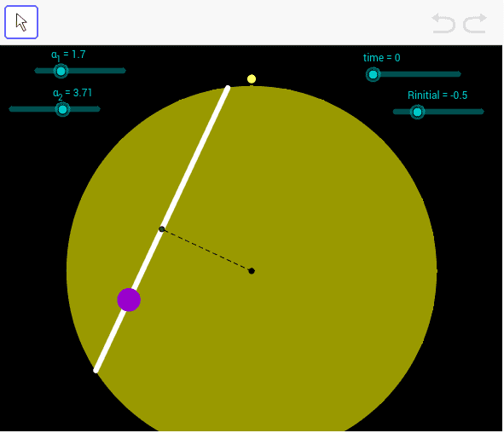
Task: Click the right end of α1 slider track
Action: [124, 71]
